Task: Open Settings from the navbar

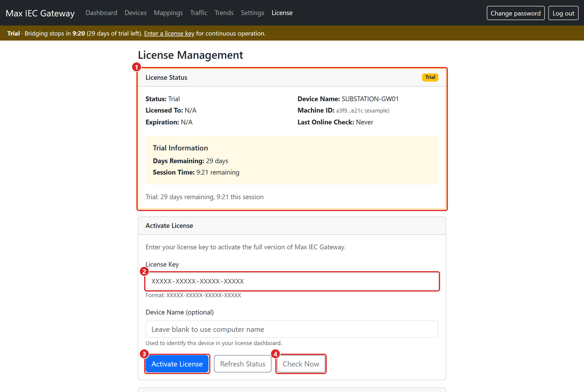Action: 252,13
